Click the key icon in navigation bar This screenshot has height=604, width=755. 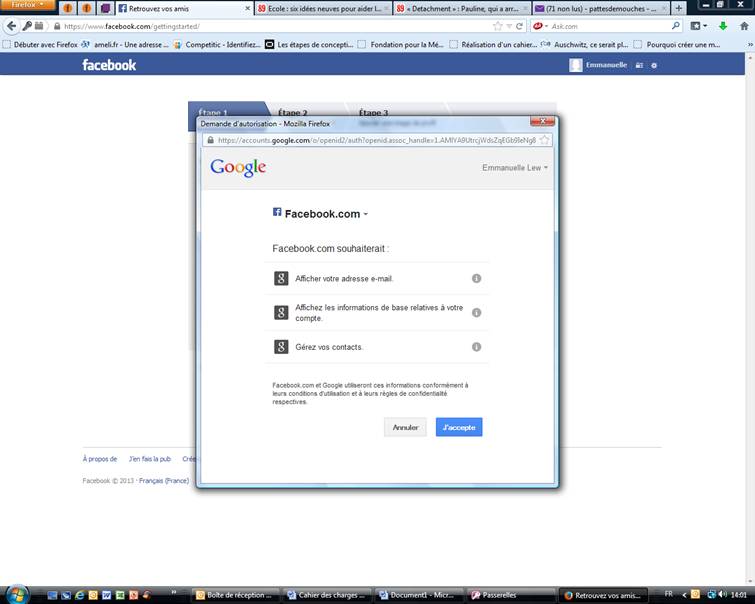(x=27, y=26)
